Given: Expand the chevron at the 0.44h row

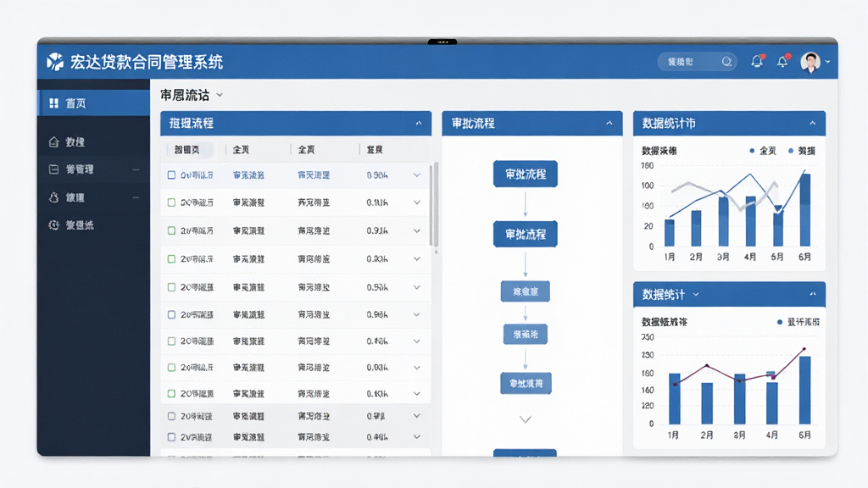Looking at the screenshot, I should tap(417, 437).
